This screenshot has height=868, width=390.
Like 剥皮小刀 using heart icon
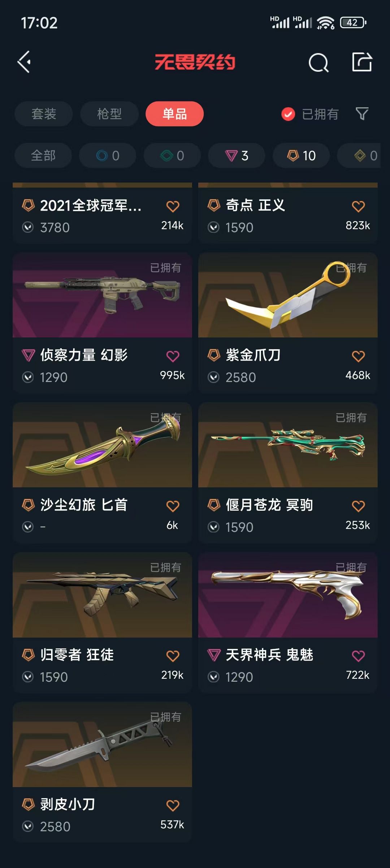173,806
